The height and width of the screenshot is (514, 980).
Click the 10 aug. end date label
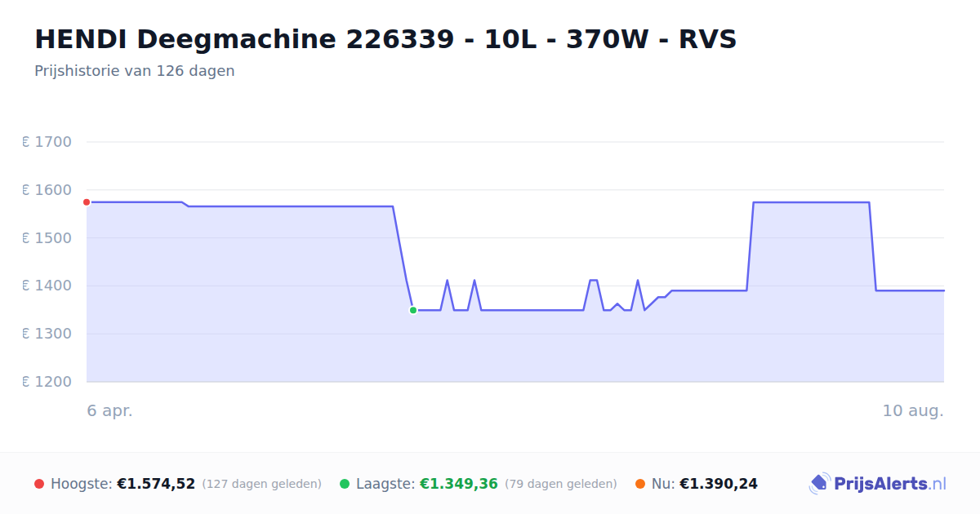click(x=913, y=411)
